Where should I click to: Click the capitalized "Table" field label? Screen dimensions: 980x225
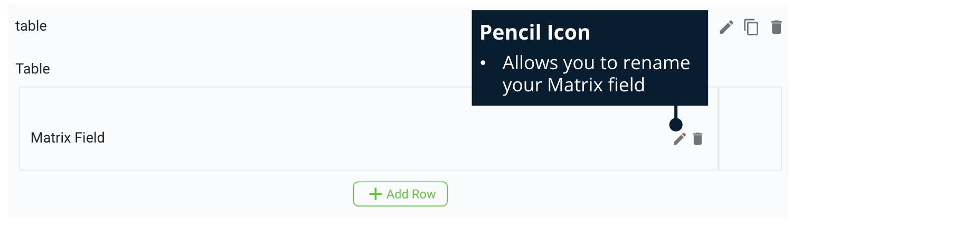click(33, 69)
